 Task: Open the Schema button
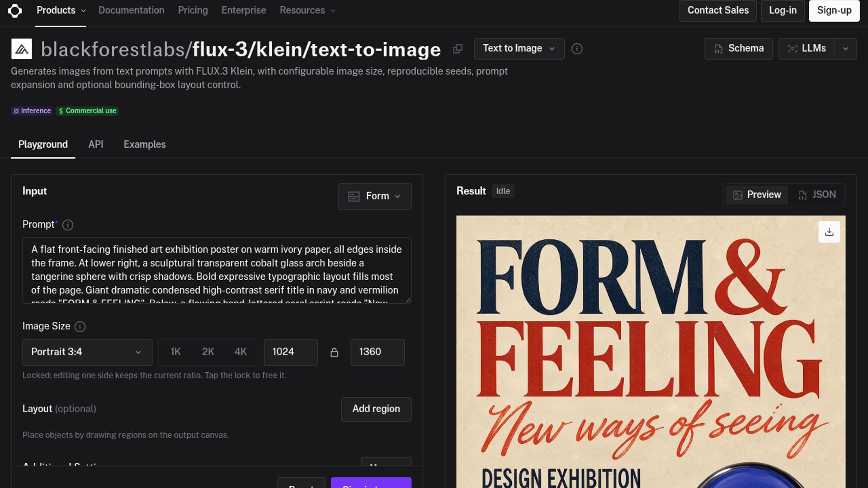739,49
